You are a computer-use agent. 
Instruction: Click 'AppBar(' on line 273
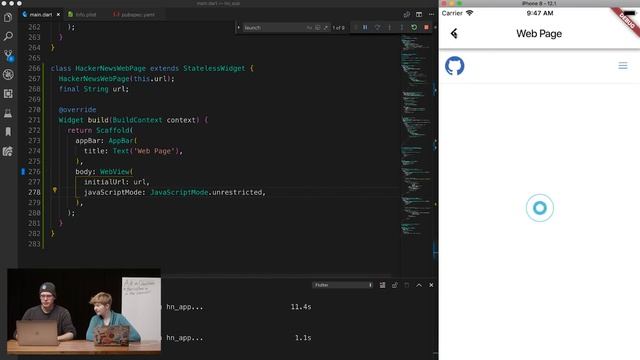[x=123, y=140]
